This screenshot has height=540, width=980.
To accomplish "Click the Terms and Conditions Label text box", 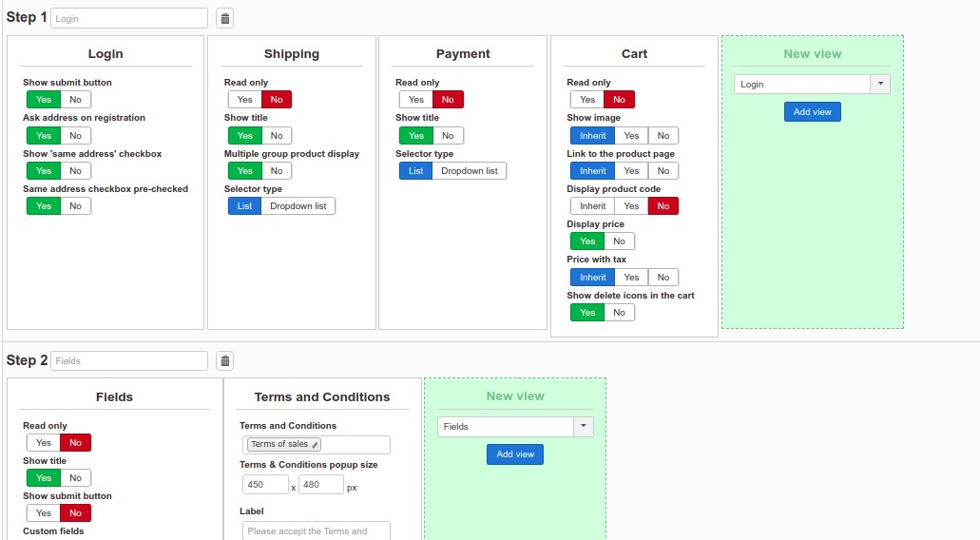I will point(316,530).
